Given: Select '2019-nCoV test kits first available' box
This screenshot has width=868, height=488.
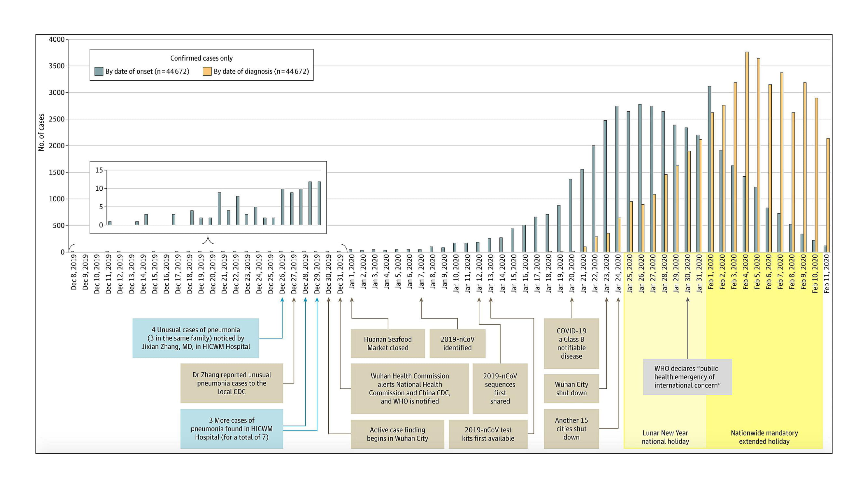Looking at the screenshot, I should [x=488, y=434].
